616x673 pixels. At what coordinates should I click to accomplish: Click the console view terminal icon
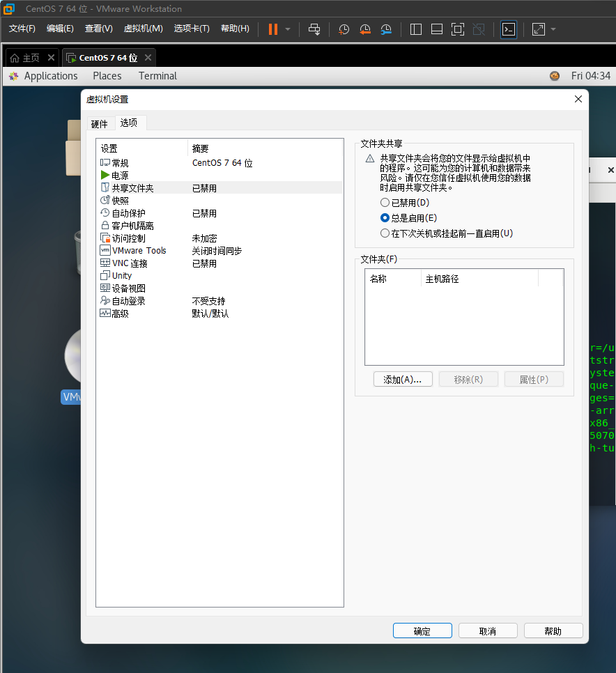tap(509, 29)
